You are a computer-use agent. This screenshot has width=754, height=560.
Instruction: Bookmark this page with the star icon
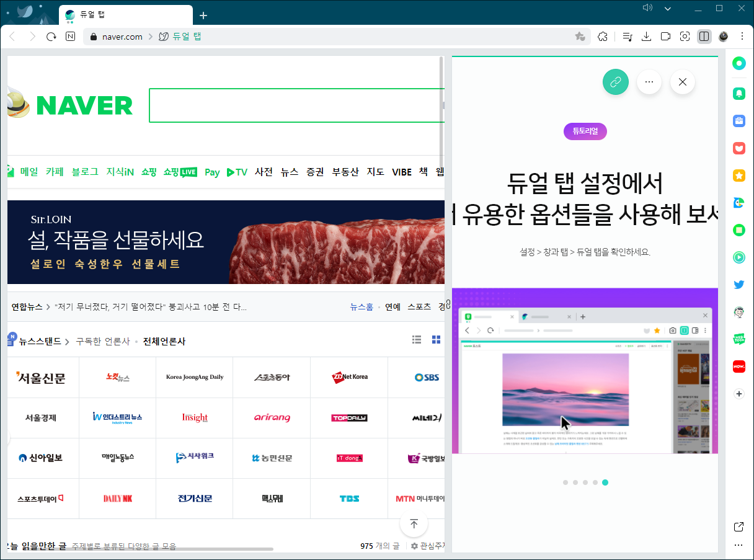pyautogui.click(x=580, y=37)
